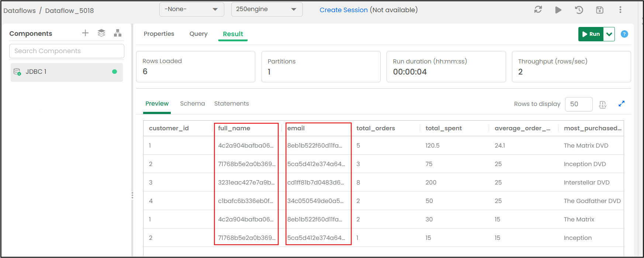Add a component with the plus icon

click(85, 33)
